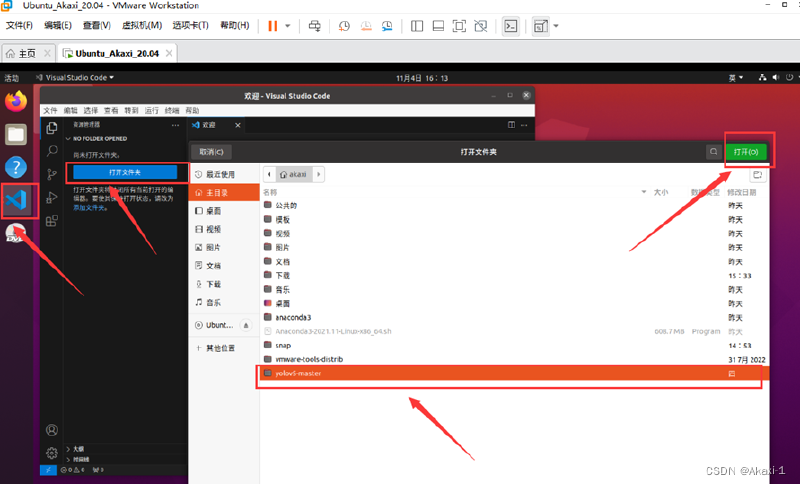Screen dimensions: 800x484
Task: Select 下载 in dialog sidebar
Action: tap(223, 284)
